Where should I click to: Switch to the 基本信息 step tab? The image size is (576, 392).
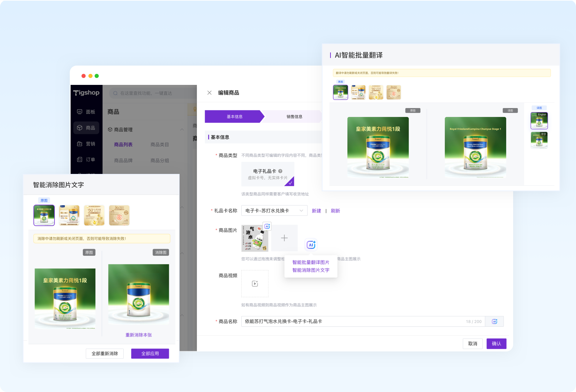coord(234,117)
